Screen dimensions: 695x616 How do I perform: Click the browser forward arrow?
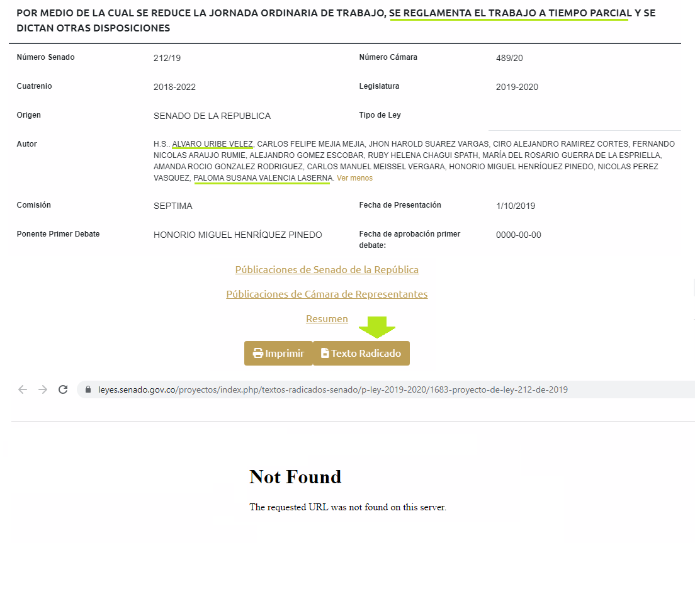click(x=43, y=389)
